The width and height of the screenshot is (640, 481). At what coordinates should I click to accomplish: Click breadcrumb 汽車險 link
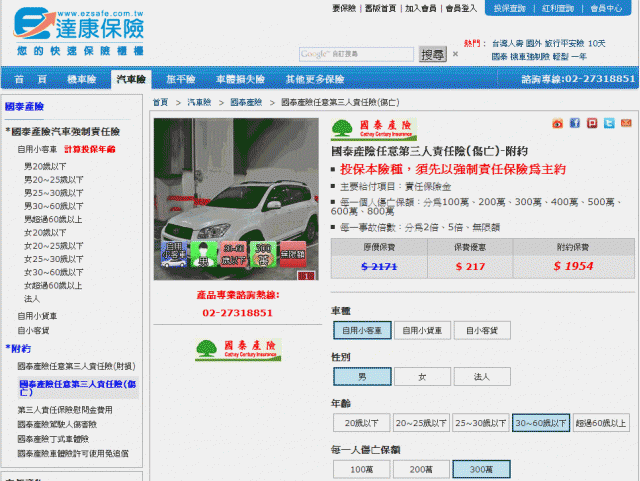coord(199,102)
